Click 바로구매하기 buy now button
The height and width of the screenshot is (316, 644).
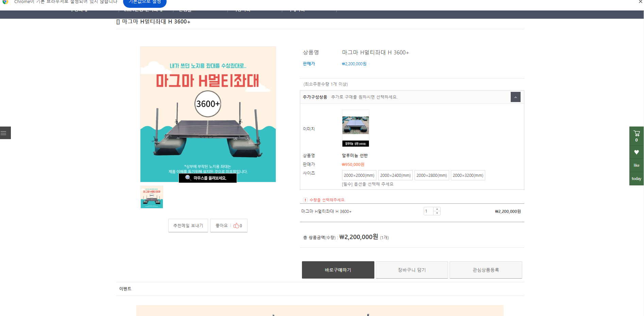[x=338, y=270]
